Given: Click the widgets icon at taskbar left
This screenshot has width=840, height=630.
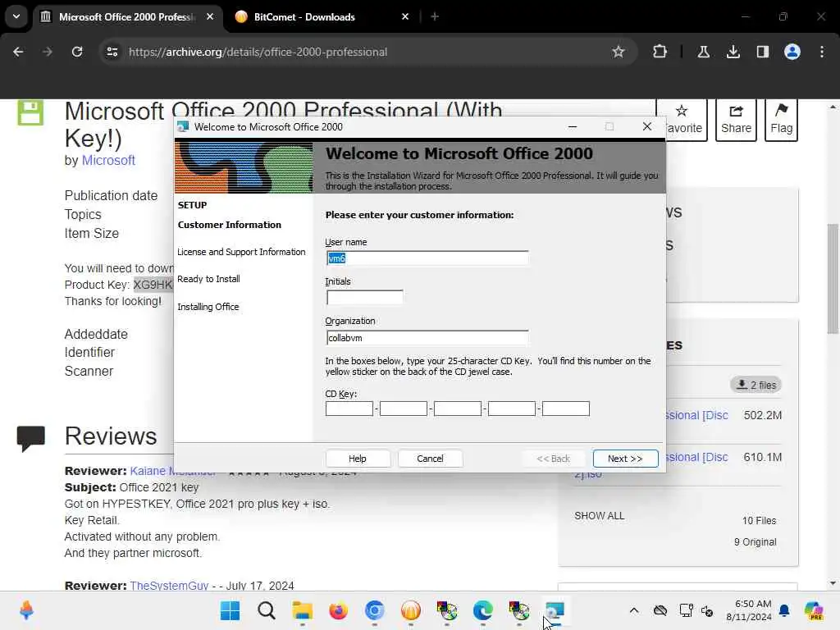Looking at the screenshot, I should [26, 610].
